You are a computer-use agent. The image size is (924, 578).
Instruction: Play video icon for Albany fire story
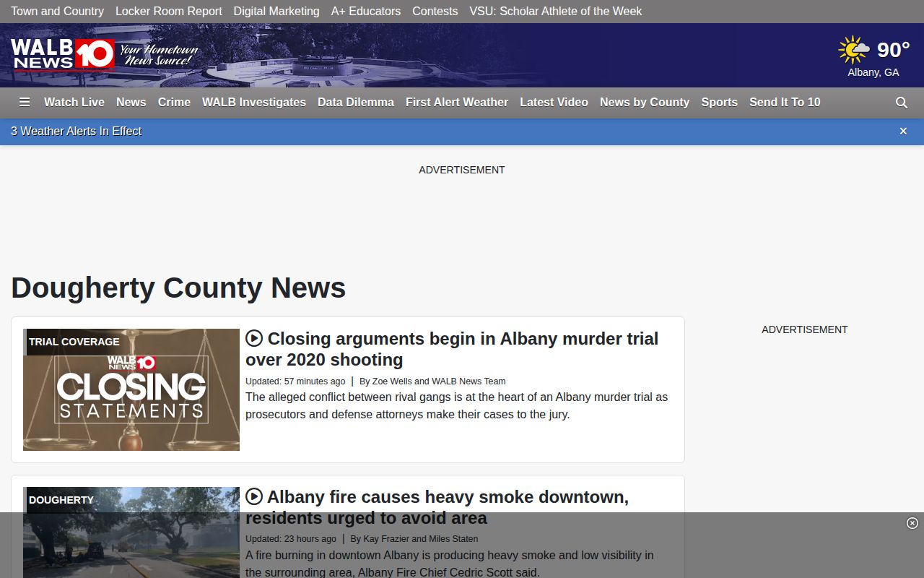tap(254, 496)
